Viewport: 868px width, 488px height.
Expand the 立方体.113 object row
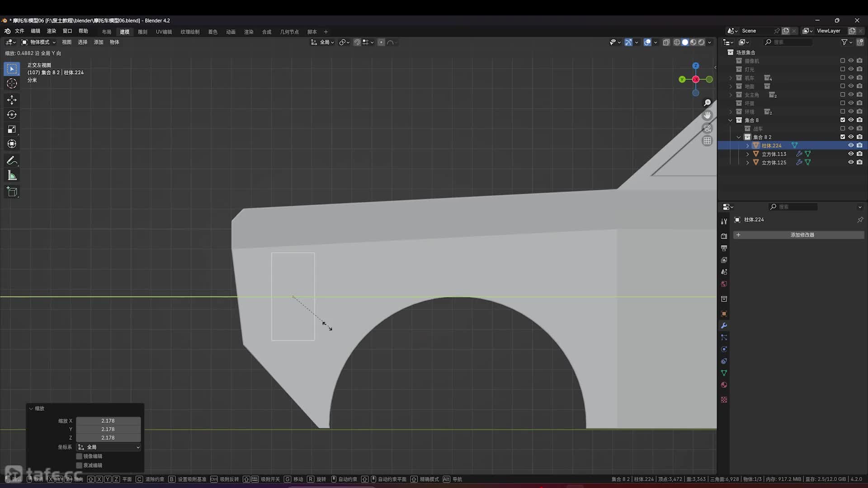click(748, 154)
